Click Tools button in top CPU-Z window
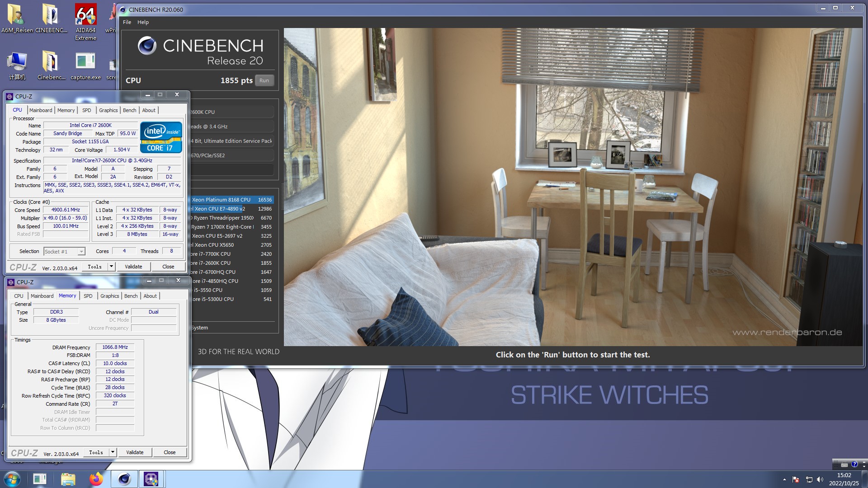The height and width of the screenshot is (488, 868). [95, 267]
